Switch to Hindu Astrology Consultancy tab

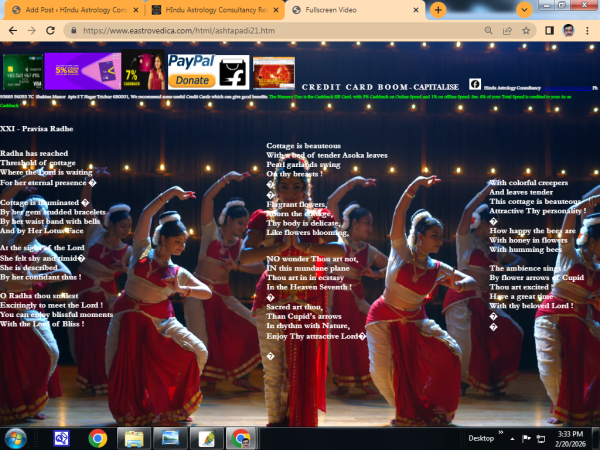click(210, 9)
